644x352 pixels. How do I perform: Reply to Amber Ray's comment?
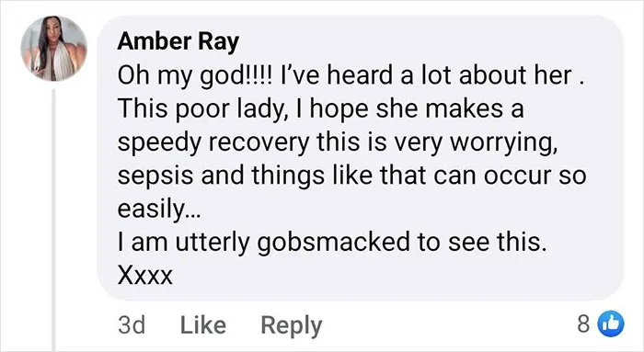coord(292,326)
